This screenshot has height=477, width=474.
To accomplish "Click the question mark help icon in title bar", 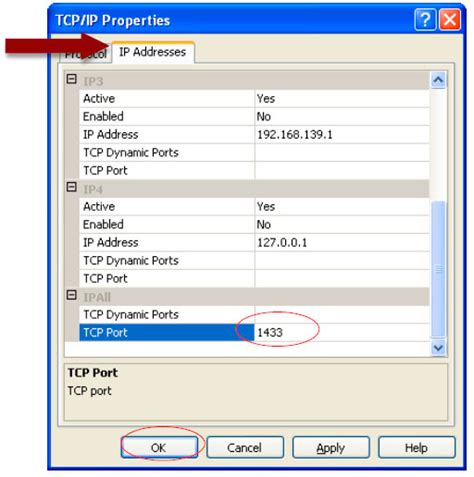I will [x=425, y=20].
